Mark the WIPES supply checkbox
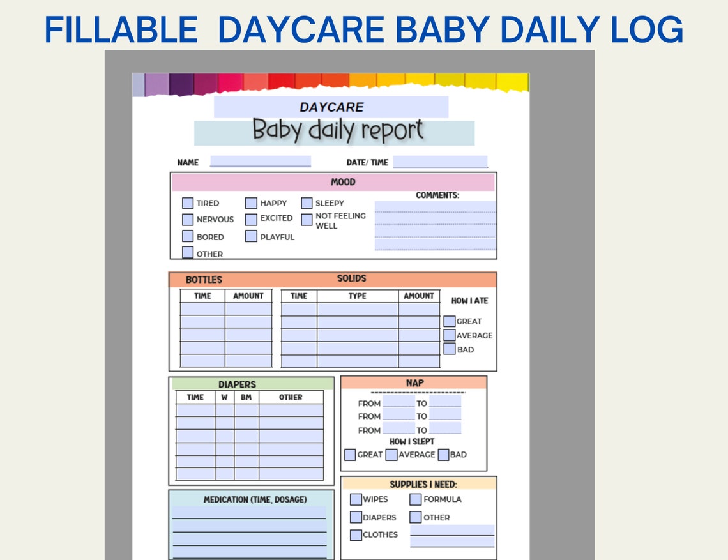The height and width of the screenshot is (560, 728). click(356, 499)
